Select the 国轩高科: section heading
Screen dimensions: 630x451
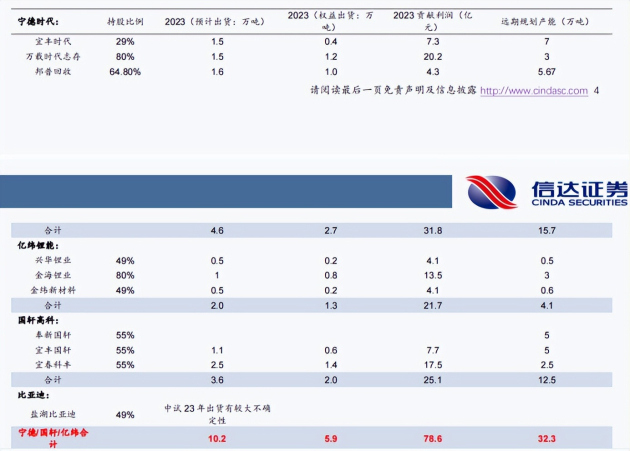[38, 320]
